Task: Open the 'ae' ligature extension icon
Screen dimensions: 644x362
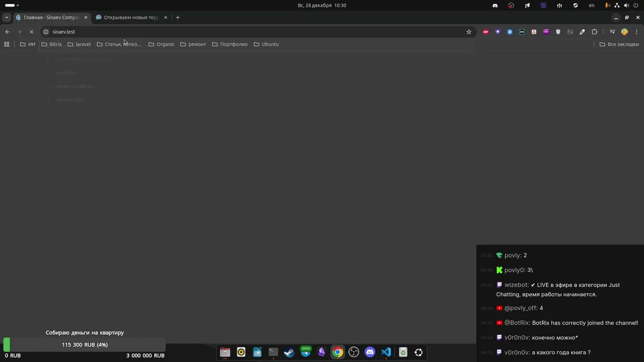Action: (x=570, y=32)
